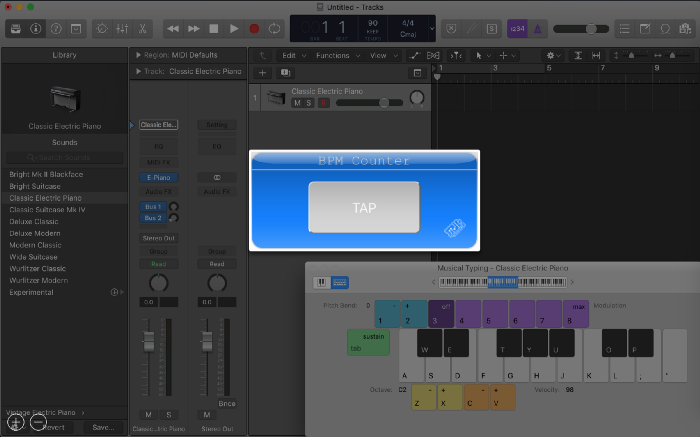Click the Bnce bounce button
The height and width of the screenshot is (437, 700).
tap(227, 403)
